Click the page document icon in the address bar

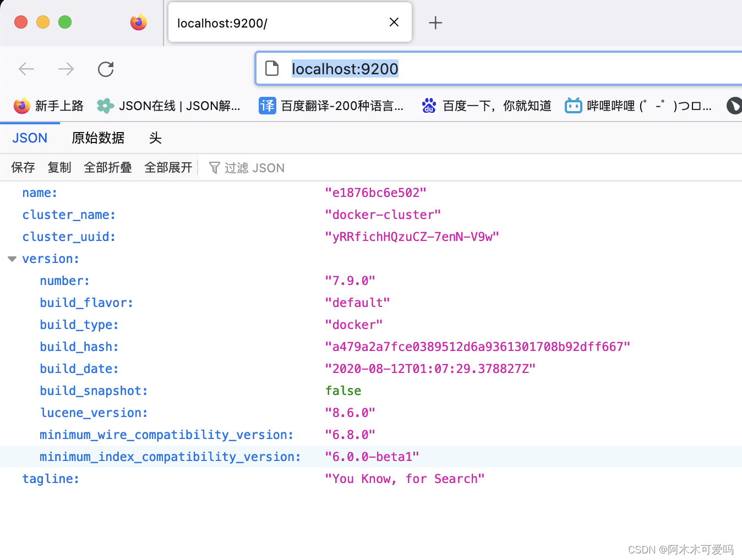click(x=272, y=68)
